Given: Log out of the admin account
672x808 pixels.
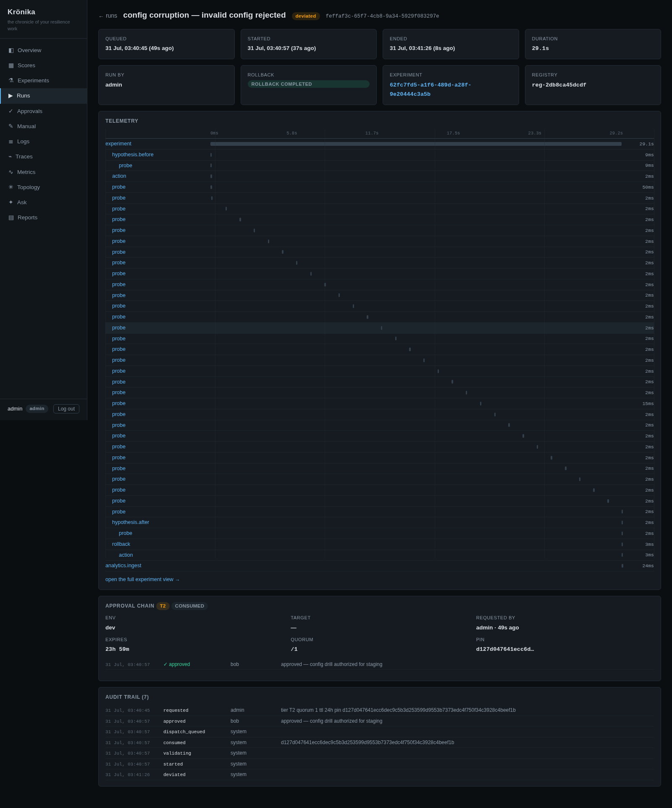Looking at the screenshot, I should [x=66, y=409].
